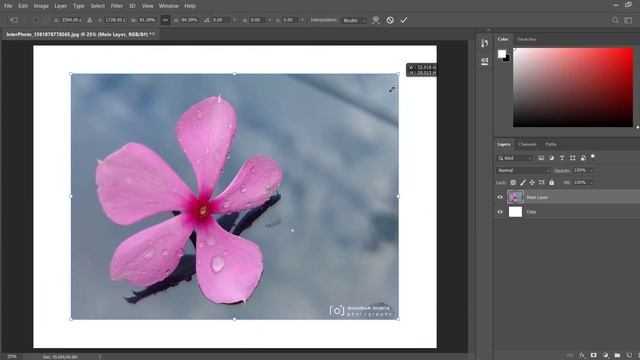Open the workspace switcher icon
The width and height of the screenshot is (640, 360).
pos(629,20)
